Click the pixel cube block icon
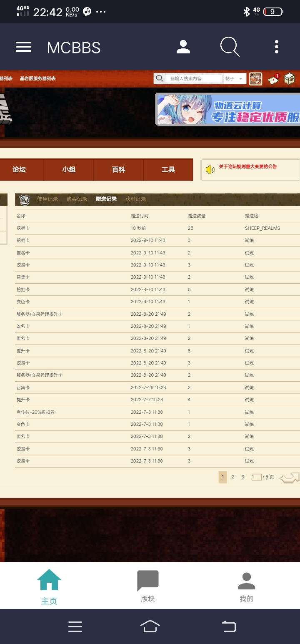 click(290, 78)
